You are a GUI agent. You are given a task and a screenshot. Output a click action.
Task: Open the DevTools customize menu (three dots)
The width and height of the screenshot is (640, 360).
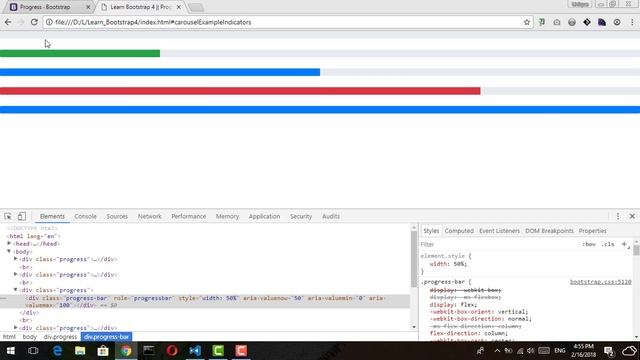point(618,216)
